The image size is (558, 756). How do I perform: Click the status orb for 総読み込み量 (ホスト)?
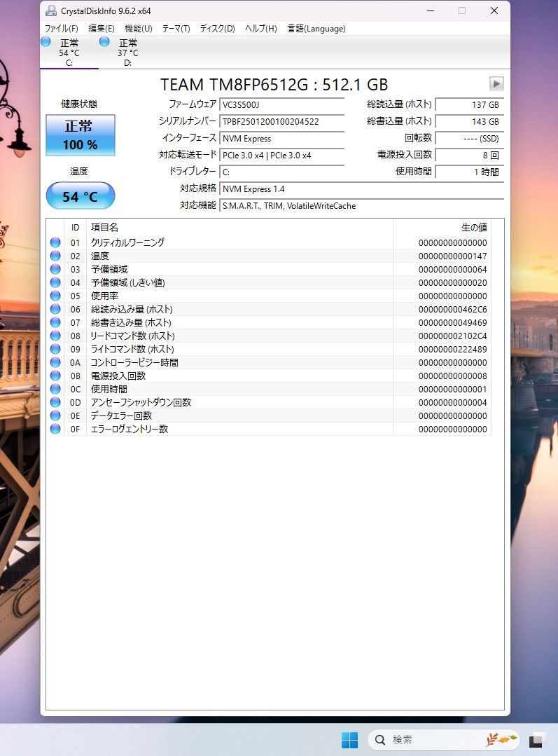[55, 309]
